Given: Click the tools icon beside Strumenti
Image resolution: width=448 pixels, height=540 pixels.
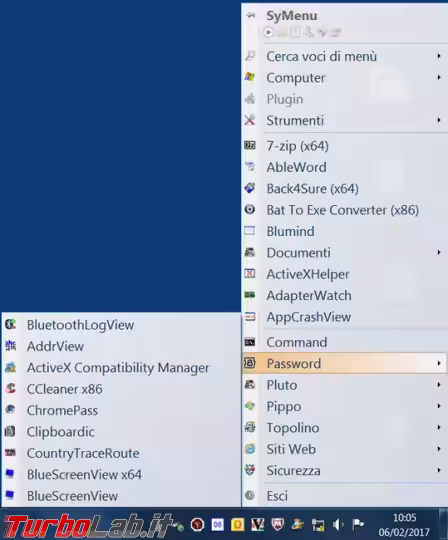Looking at the screenshot, I should [250, 120].
